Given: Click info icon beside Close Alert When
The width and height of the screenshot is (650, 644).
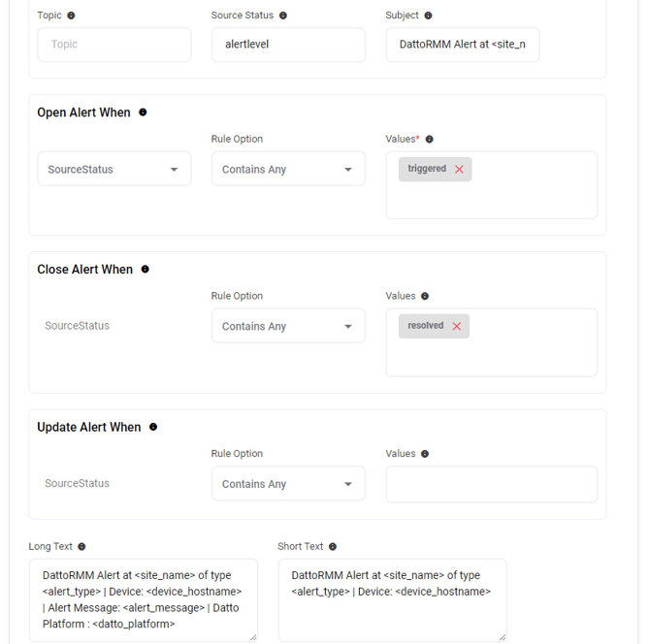Looking at the screenshot, I should click(146, 270).
